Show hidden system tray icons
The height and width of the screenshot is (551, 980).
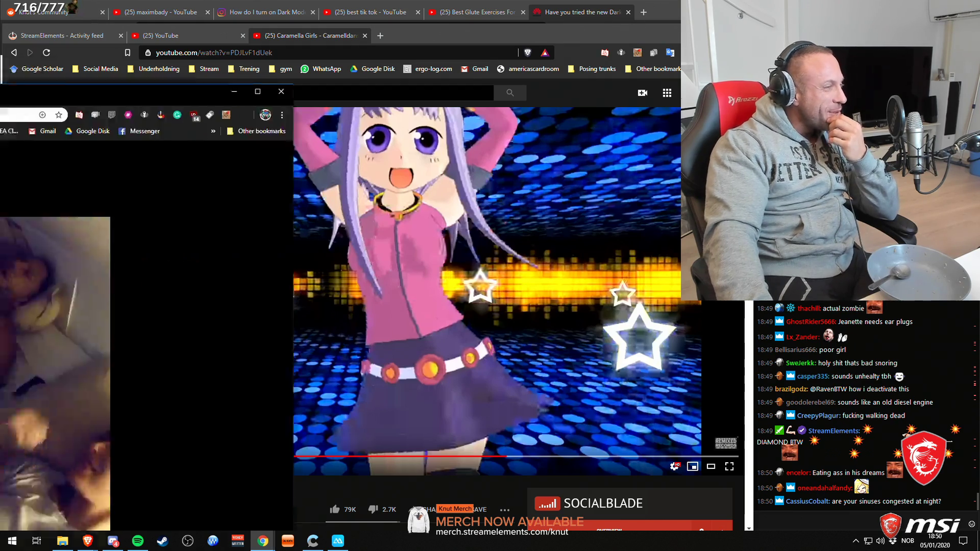(x=856, y=541)
